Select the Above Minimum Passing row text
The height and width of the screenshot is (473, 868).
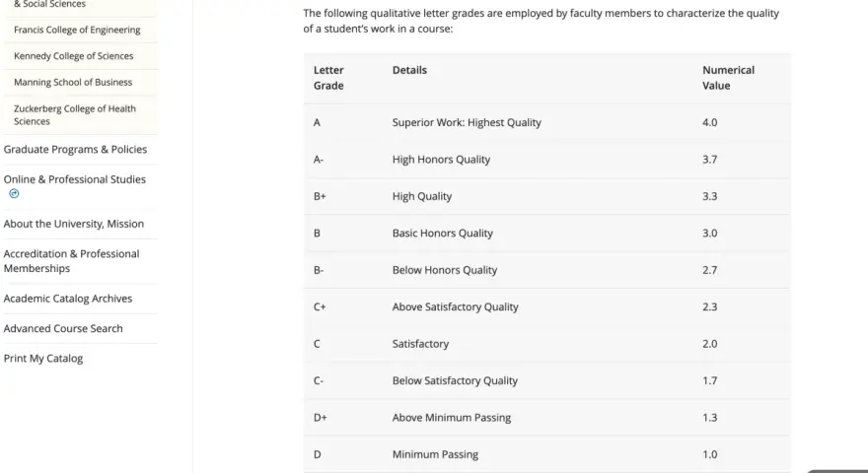coord(452,418)
